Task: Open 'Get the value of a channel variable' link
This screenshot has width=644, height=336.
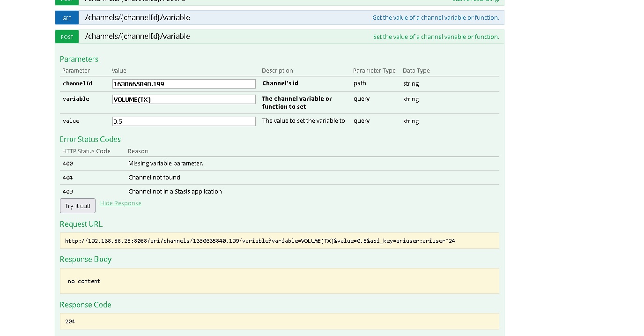Action: (x=435, y=18)
